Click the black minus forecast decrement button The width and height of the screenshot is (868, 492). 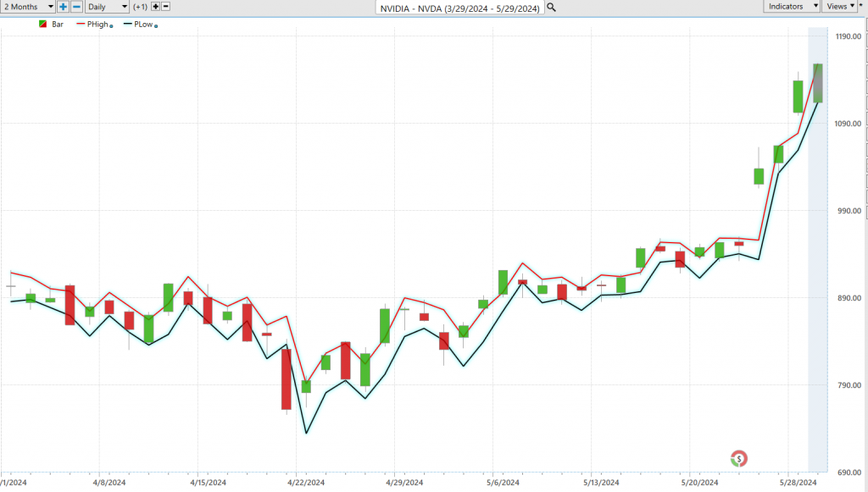click(165, 7)
